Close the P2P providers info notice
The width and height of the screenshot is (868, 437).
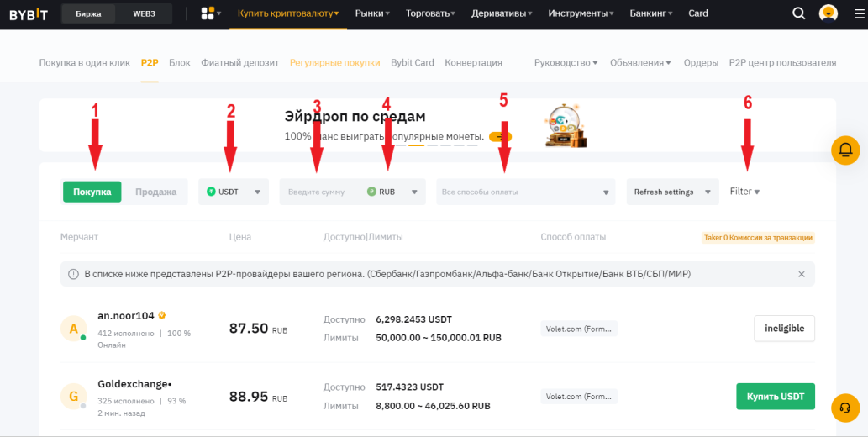[801, 274]
